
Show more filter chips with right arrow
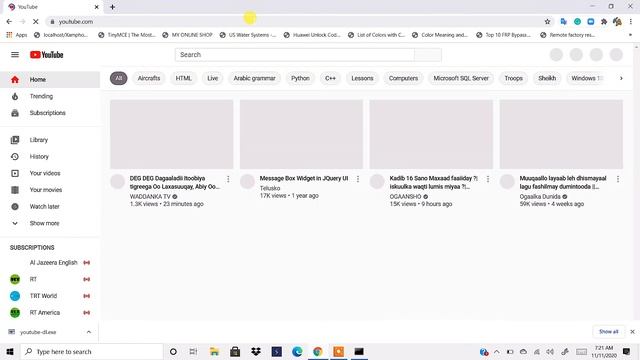point(621,78)
